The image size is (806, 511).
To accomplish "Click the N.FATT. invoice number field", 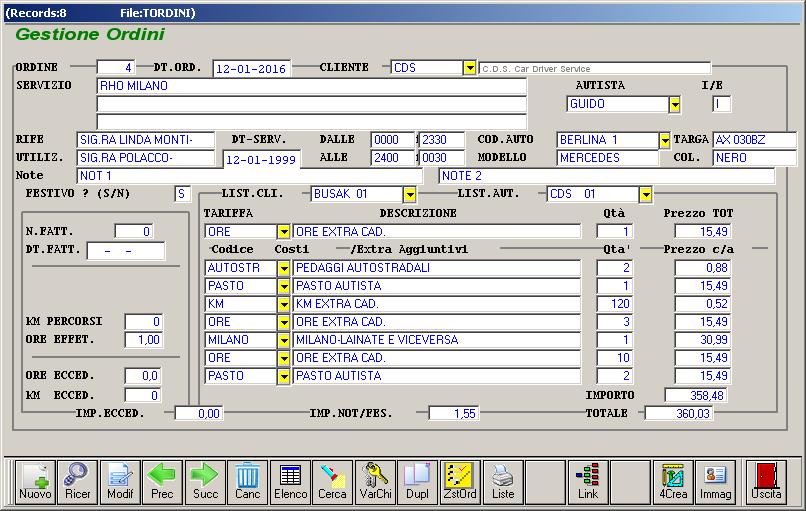I will point(134,232).
